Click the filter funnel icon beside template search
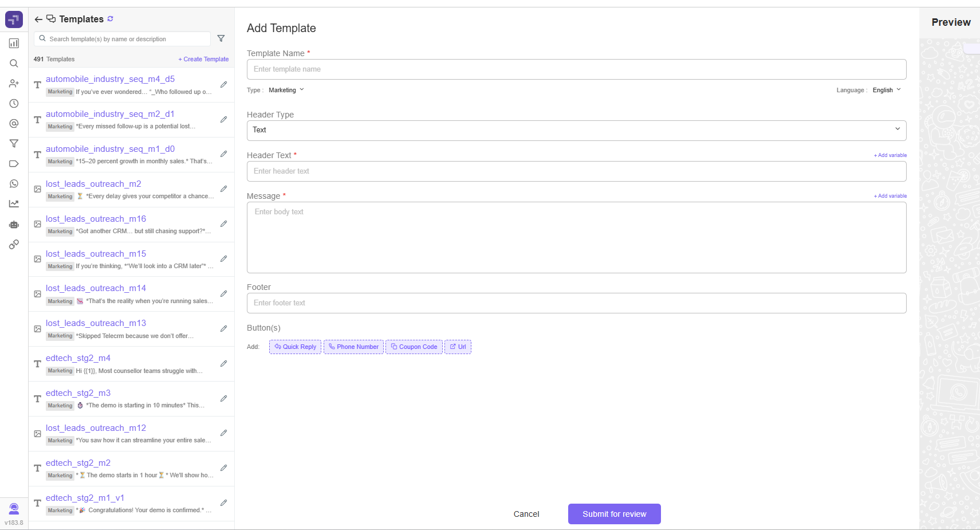This screenshot has height=530, width=980. (x=221, y=38)
